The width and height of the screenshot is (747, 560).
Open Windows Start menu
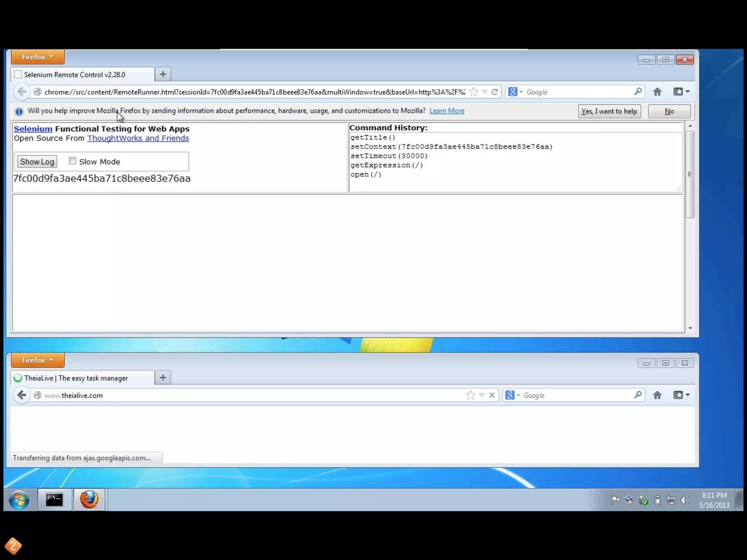(x=19, y=499)
